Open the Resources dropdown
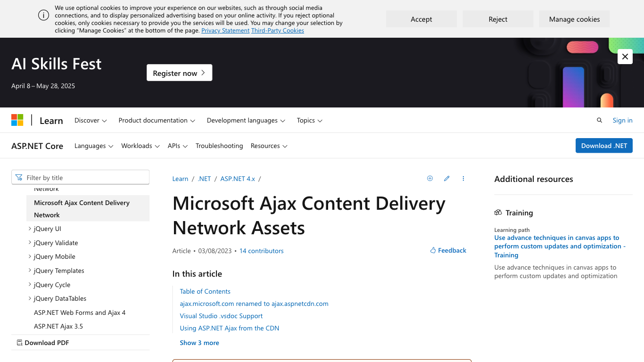The width and height of the screenshot is (644, 362). pyautogui.click(x=269, y=146)
